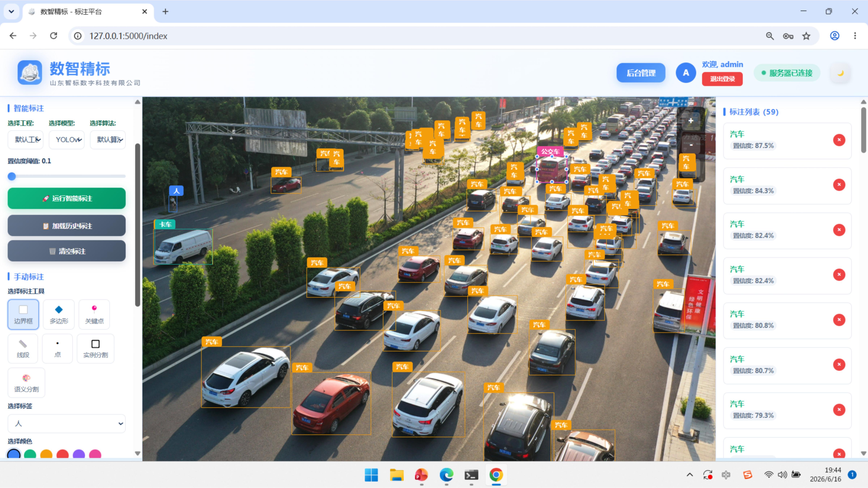Viewport: 868px width, 488px height.
Task: Delete the 汽车 annotation with 87.5% confidence
Action: coord(839,140)
